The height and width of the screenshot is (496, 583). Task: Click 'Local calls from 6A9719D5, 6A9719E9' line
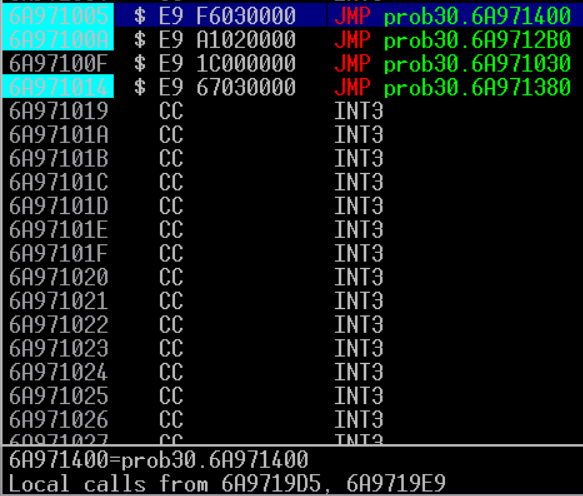227,484
